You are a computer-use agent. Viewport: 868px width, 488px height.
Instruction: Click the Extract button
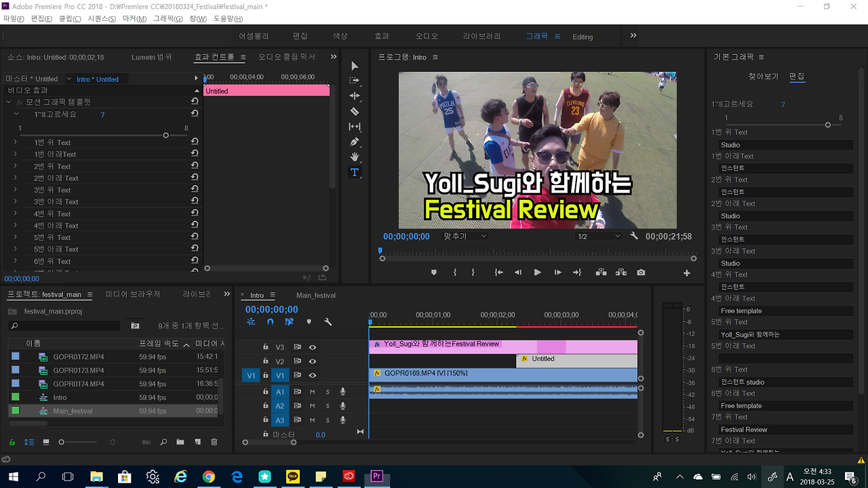point(621,272)
